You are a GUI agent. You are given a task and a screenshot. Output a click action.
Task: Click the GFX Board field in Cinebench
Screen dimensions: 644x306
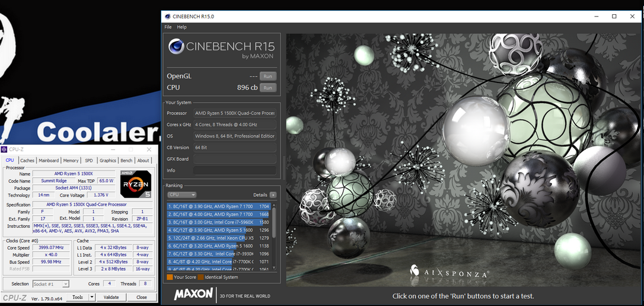234,159
